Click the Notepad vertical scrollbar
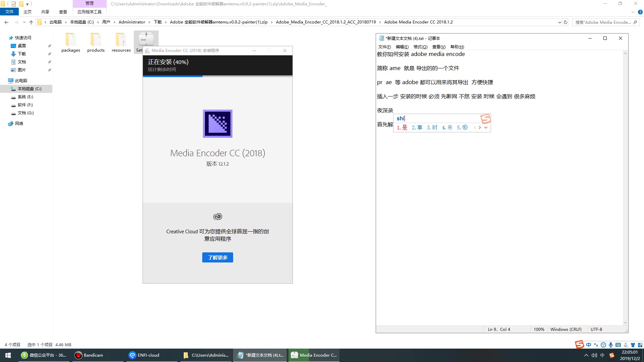The image size is (644, 362). coord(625,188)
